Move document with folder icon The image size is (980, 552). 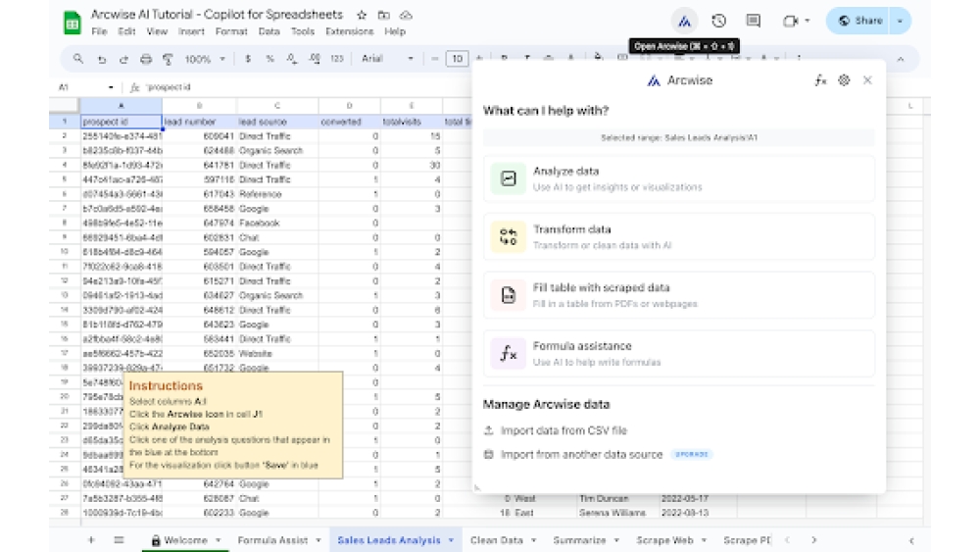(x=384, y=15)
